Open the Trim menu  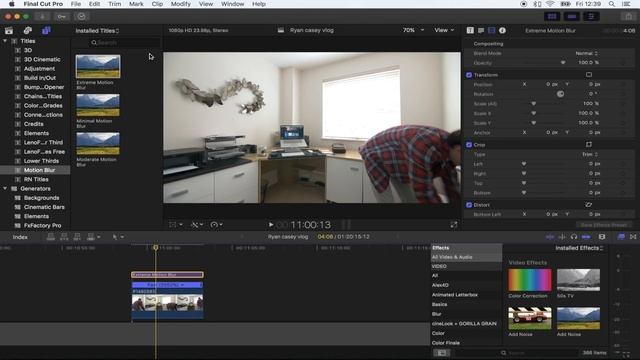point(115,4)
